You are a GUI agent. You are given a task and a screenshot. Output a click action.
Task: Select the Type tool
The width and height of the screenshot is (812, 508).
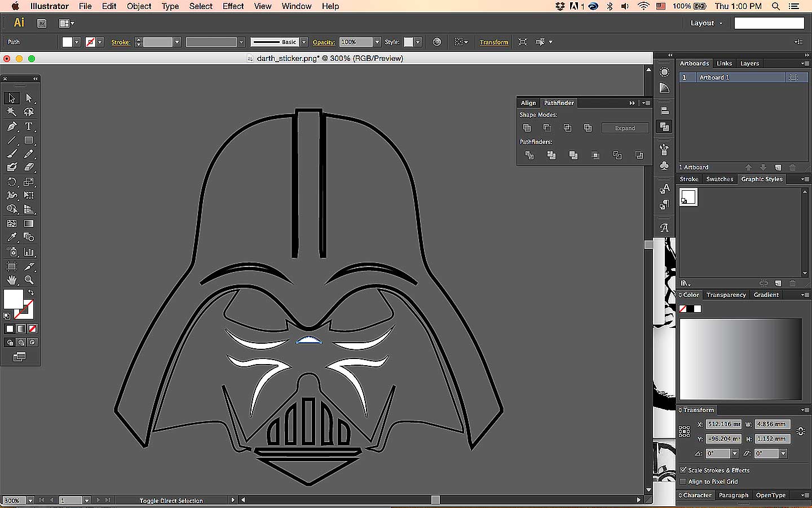[x=29, y=126]
